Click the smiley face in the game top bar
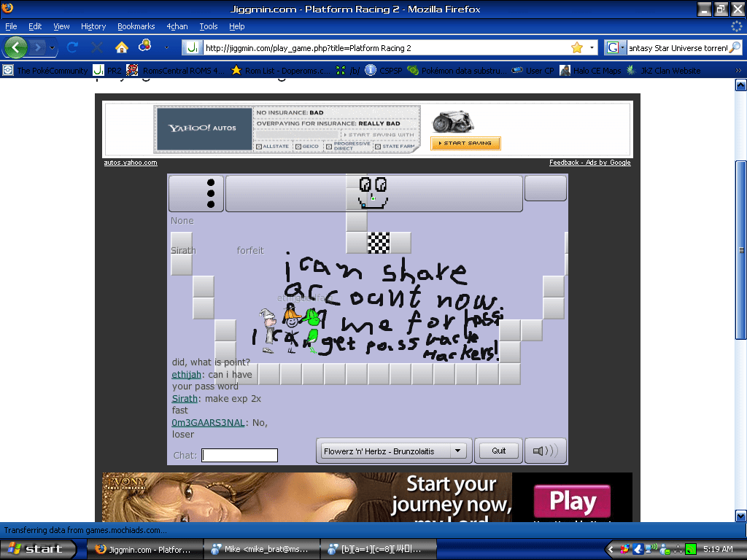747x560 pixels. [x=373, y=192]
